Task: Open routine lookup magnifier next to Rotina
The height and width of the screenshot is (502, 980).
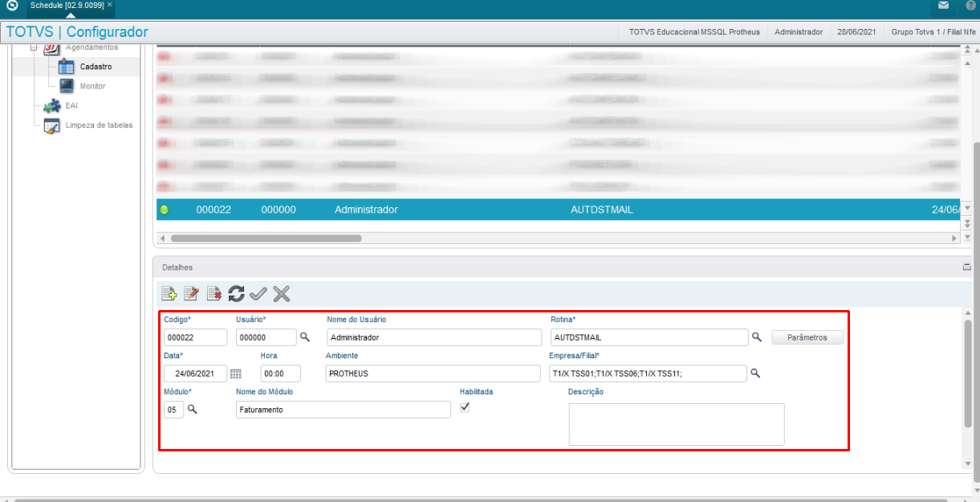Action: pyautogui.click(x=756, y=337)
